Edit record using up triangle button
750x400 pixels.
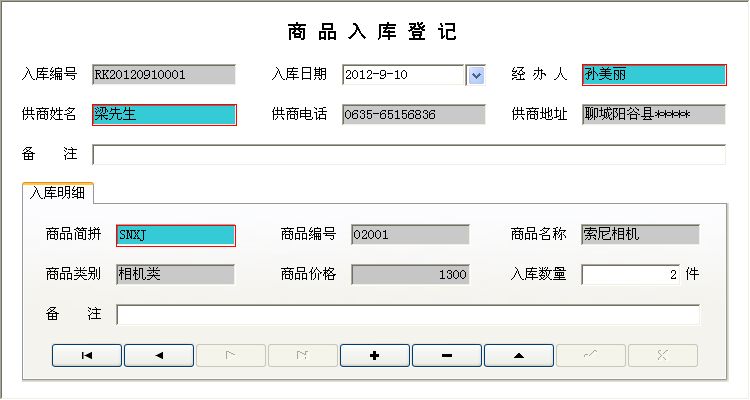pos(518,356)
